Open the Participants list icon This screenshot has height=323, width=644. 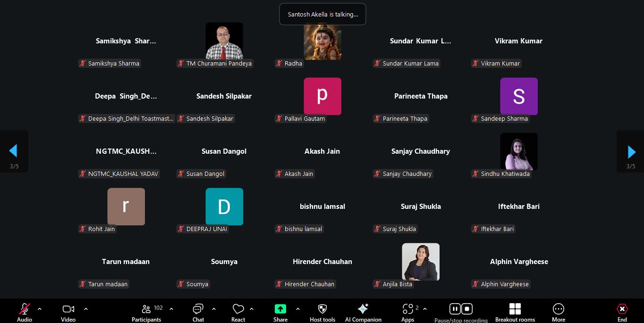pos(146,309)
